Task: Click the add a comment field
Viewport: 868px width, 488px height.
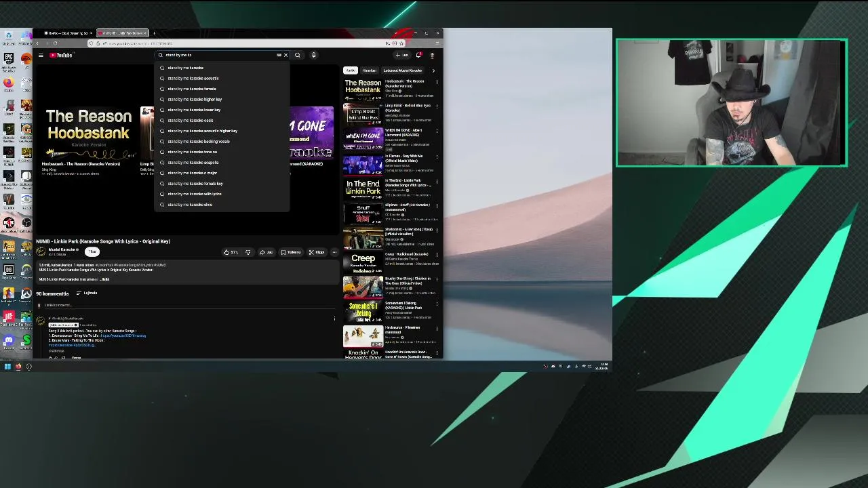Action: click(x=190, y=305)
